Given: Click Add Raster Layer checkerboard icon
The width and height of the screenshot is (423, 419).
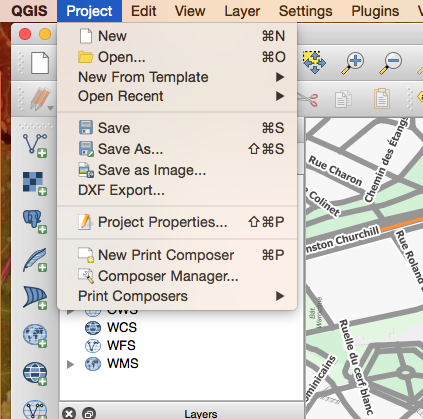Looking at the screenshot, I should [x=35, y=183].
